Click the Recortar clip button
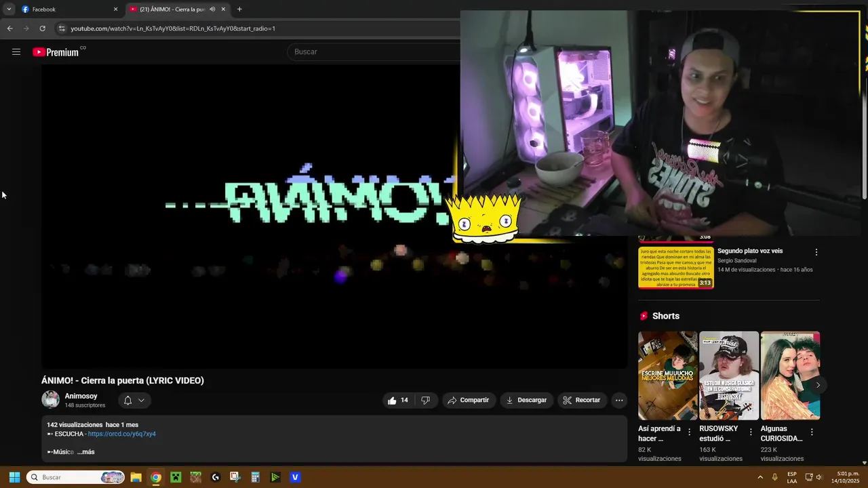 582,401
